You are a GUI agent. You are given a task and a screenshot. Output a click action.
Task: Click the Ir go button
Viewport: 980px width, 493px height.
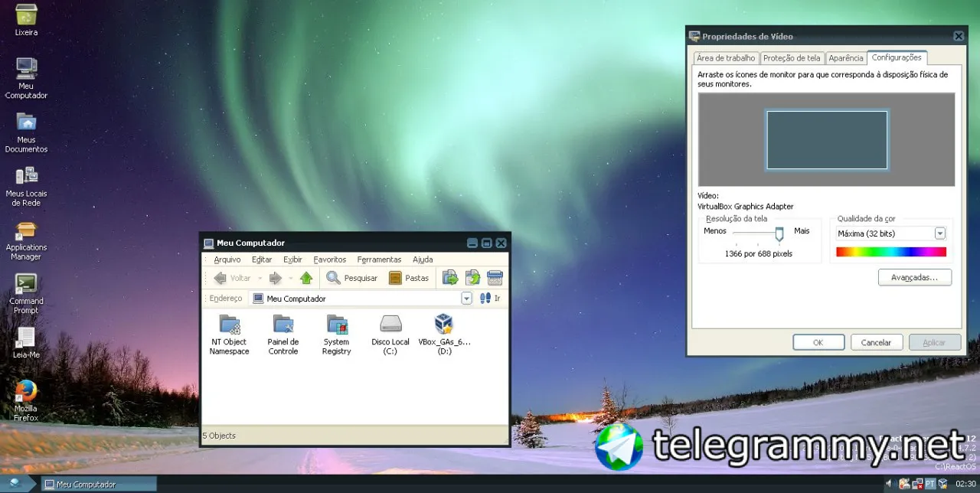click(490, 299)
